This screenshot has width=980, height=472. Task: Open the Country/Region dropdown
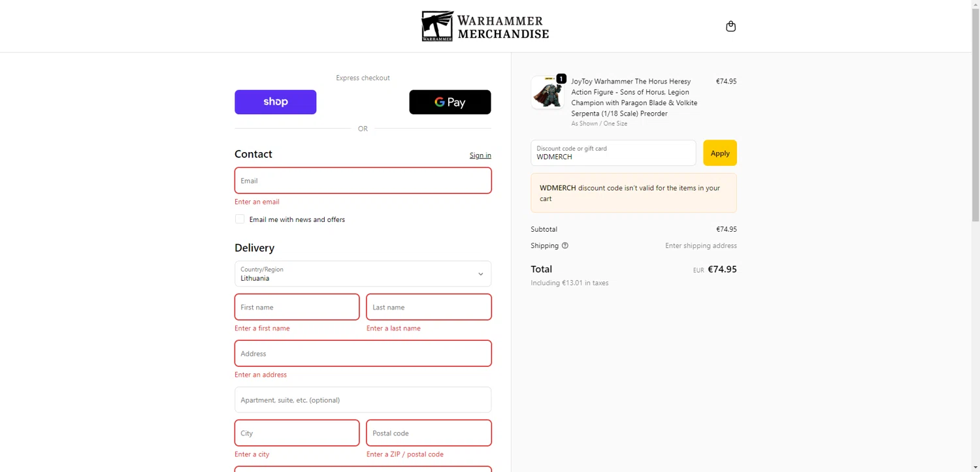coord(363,274)
